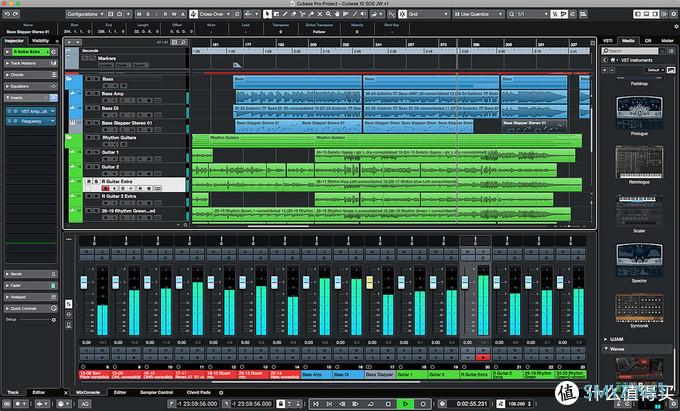This screenshot has height=411, width=680.
Task: Toggle the global Solo S button
Action: tap(148, 14)
